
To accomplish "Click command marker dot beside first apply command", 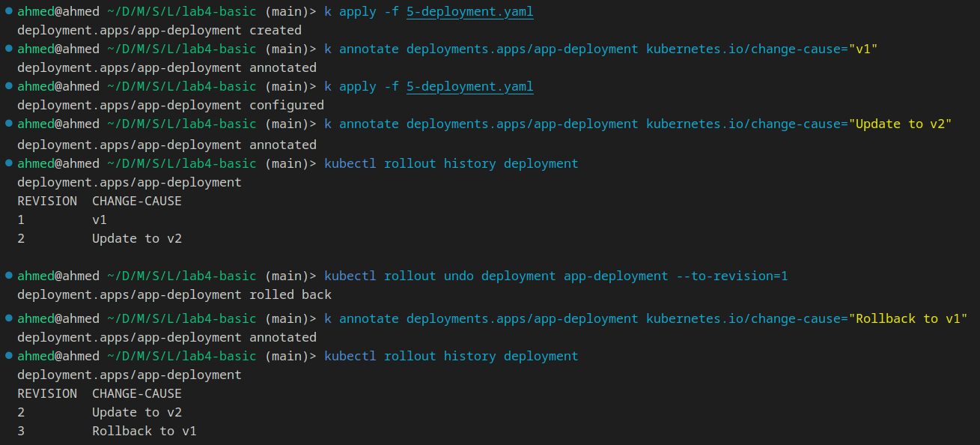I will 8,11.
